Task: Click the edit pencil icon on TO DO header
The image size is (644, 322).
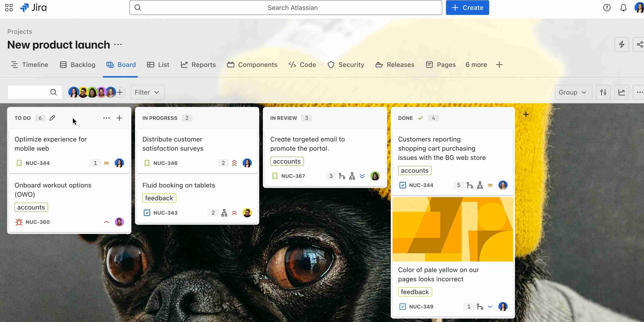Action: [53, 118]
